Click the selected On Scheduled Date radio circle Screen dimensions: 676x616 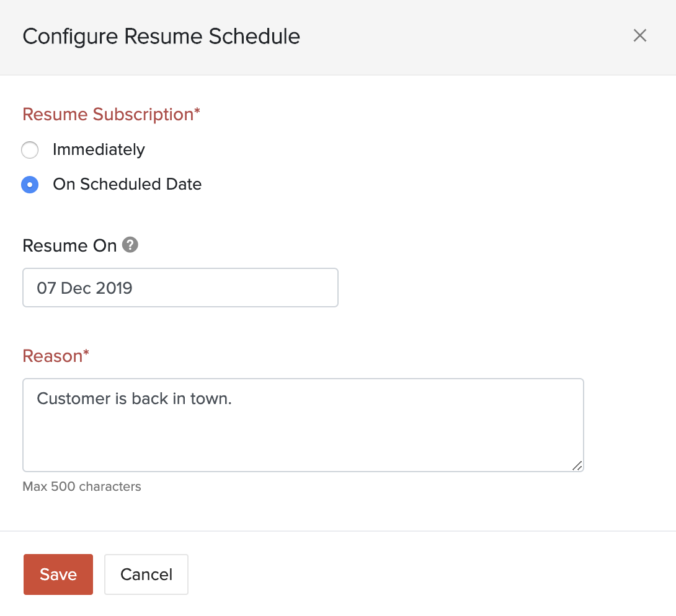coord(30,185)
